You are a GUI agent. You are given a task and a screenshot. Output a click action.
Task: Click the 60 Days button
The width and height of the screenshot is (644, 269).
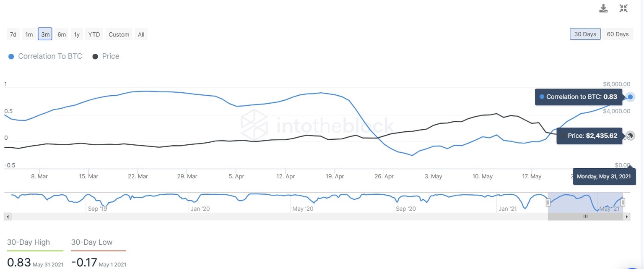point(618,34)
